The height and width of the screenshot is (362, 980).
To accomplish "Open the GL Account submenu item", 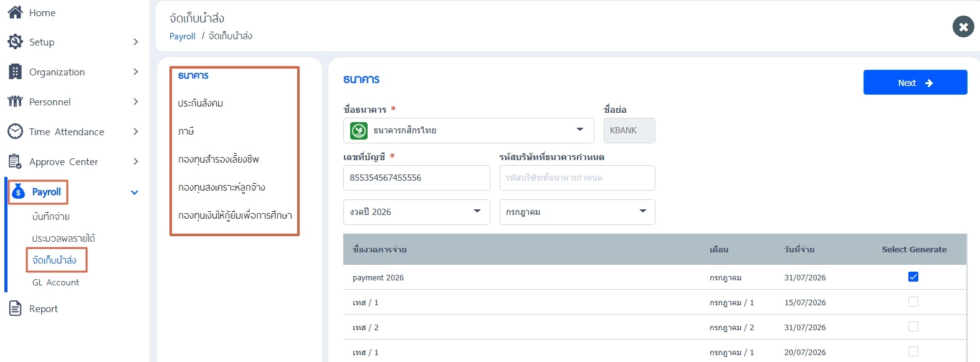I will point(55,282).
